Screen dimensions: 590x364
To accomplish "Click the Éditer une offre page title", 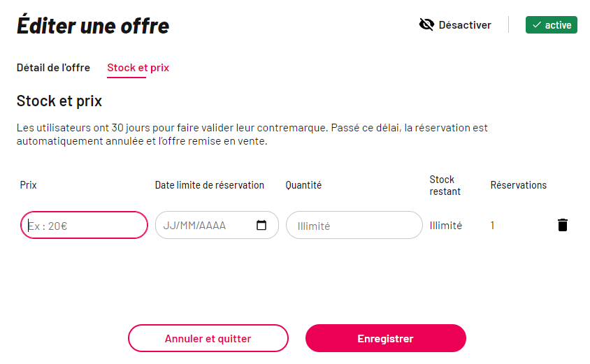I will click(x=93, y=26).
